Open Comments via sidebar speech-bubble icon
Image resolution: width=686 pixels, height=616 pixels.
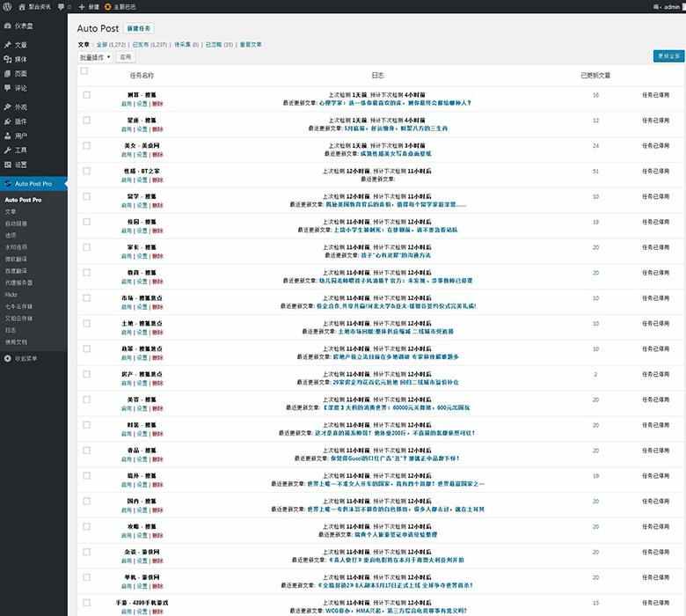pos(7,88)
